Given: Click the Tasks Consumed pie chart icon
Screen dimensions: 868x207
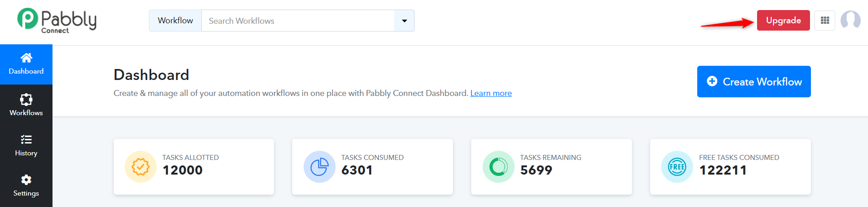Looking at the screenshot, I should click(x=320, y=167).
